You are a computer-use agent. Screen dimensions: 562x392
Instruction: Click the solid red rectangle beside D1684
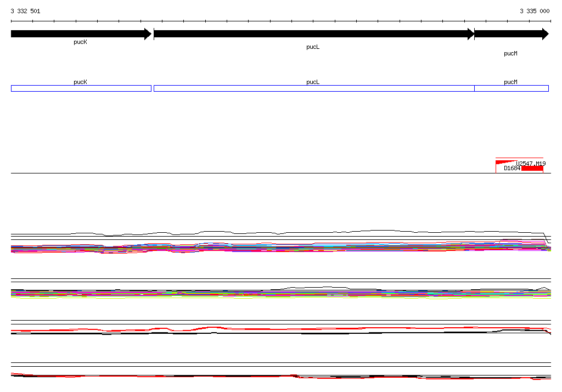click(532, 169)
